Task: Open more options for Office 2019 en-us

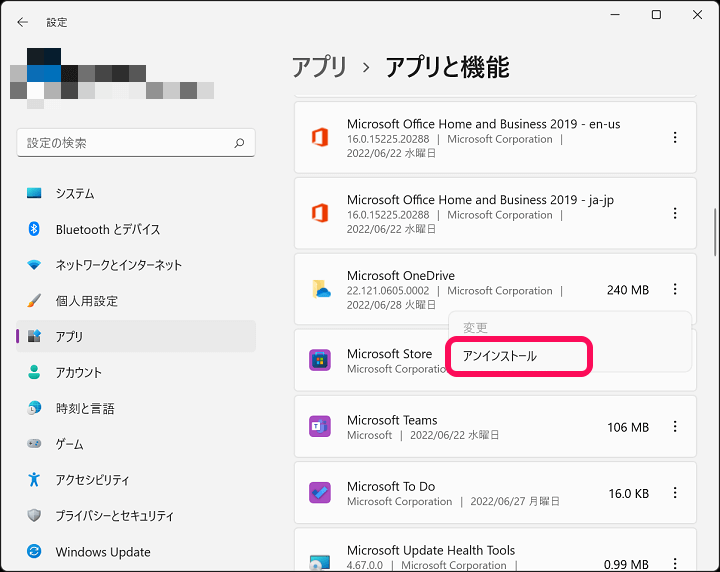Action: (x=675, y=138)
